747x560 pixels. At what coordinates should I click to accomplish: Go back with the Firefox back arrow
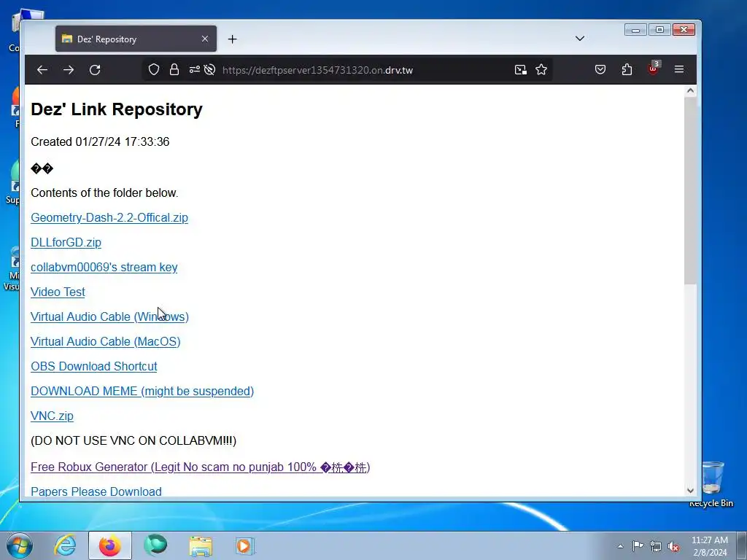pos(42,70)
